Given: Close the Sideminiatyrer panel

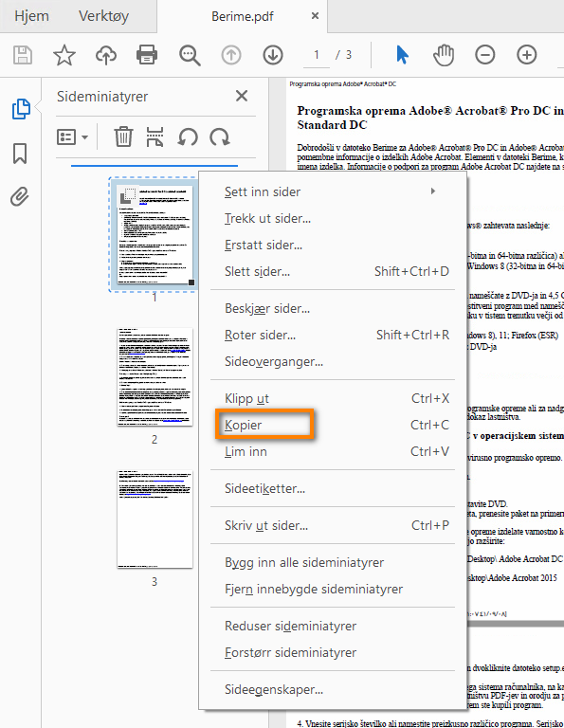Looking at the screenshot, I should pos(242,96).
